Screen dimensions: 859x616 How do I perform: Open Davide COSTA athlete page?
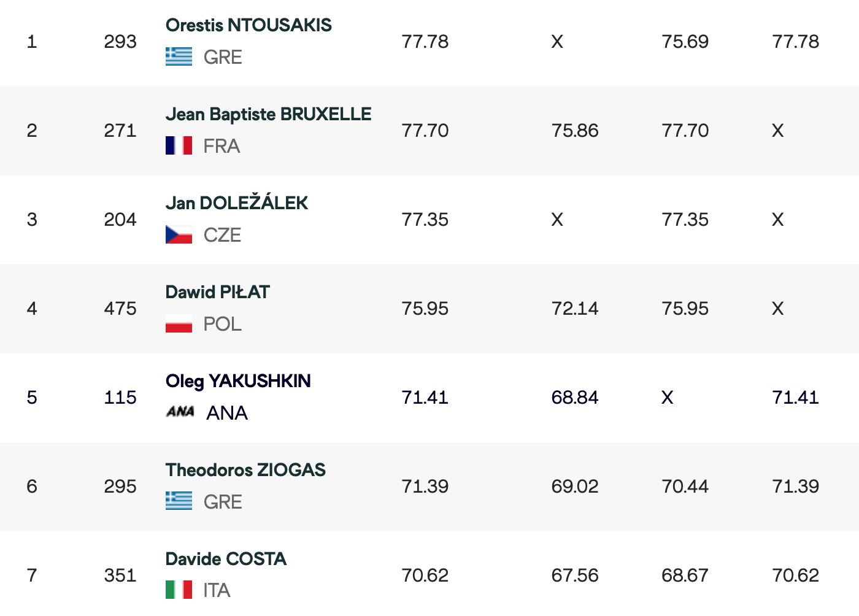tap(226, 559)
